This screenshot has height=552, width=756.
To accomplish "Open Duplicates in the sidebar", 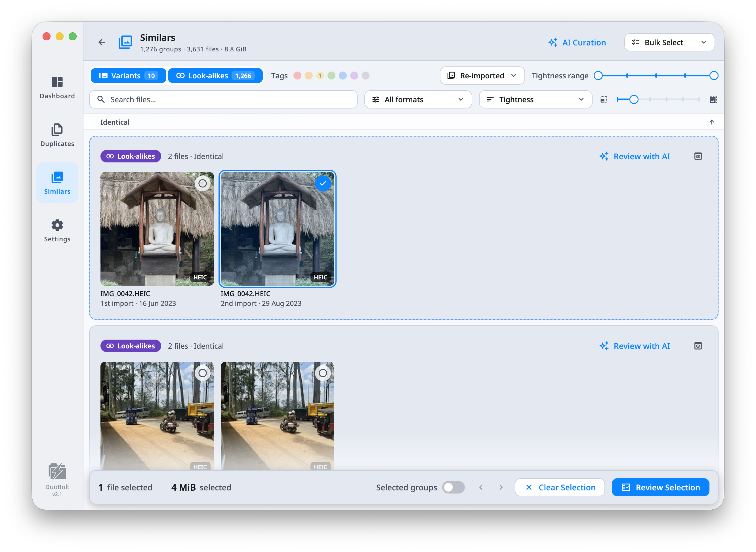I will click(x=57, y=135).
